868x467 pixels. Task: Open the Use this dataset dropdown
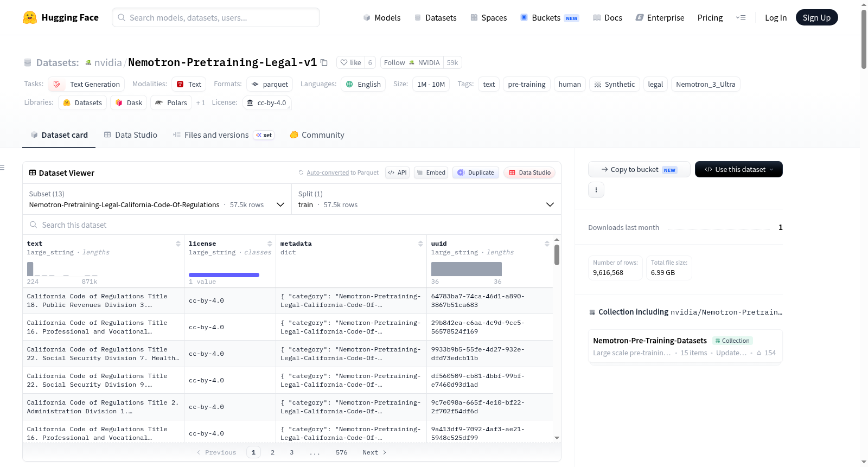739,169
